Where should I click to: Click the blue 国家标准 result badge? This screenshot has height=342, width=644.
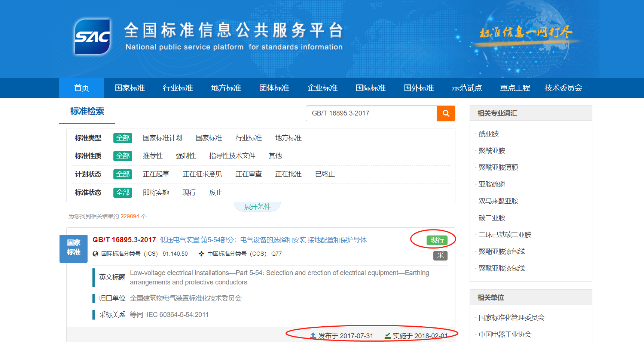click(x=73, y=248)
